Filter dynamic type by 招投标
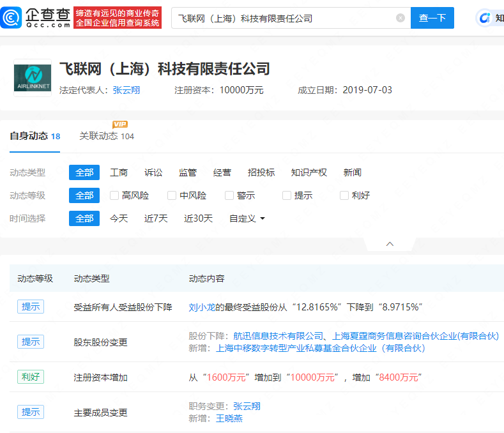The image size is (504, 433). tap(261, 172)
